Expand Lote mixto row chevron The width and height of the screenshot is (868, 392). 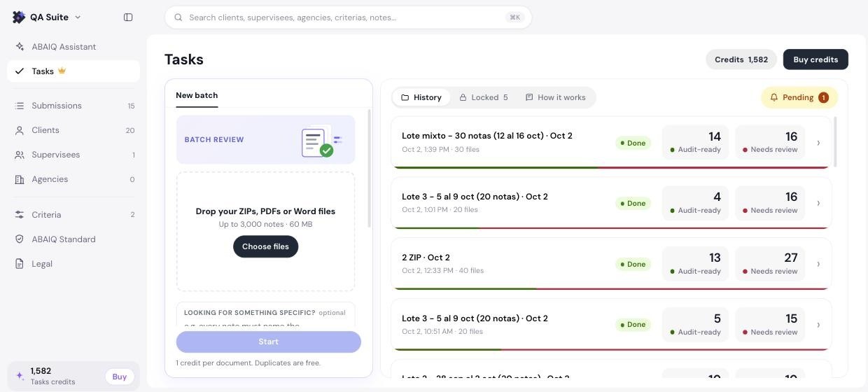(818, 143)
